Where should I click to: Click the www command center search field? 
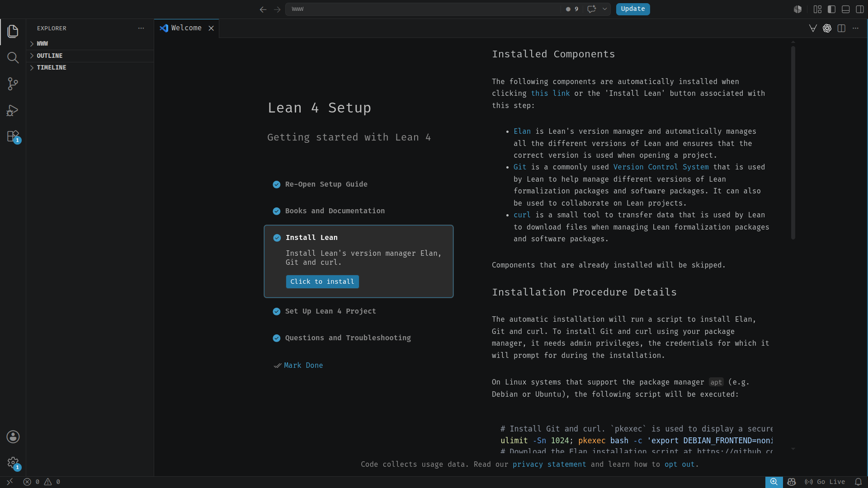423,9
